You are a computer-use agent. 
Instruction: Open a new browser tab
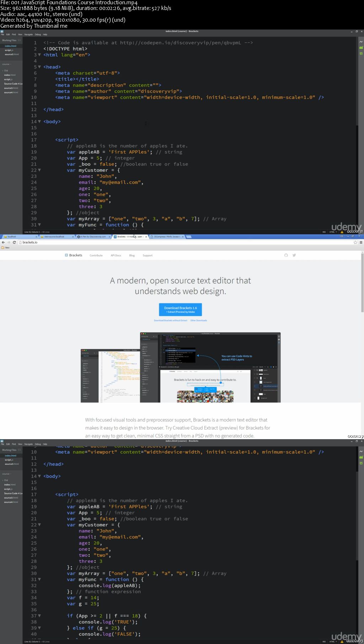click(189, 236)
